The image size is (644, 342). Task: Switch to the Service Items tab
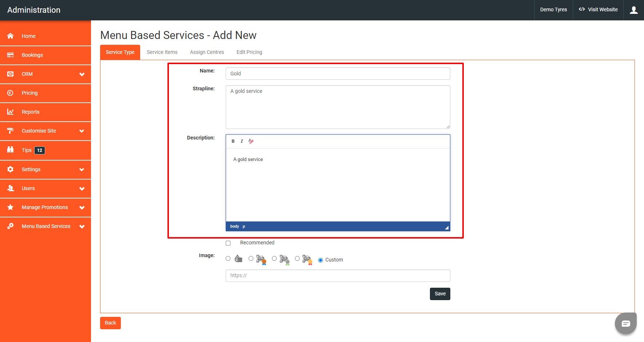click(x=162, y=52)
